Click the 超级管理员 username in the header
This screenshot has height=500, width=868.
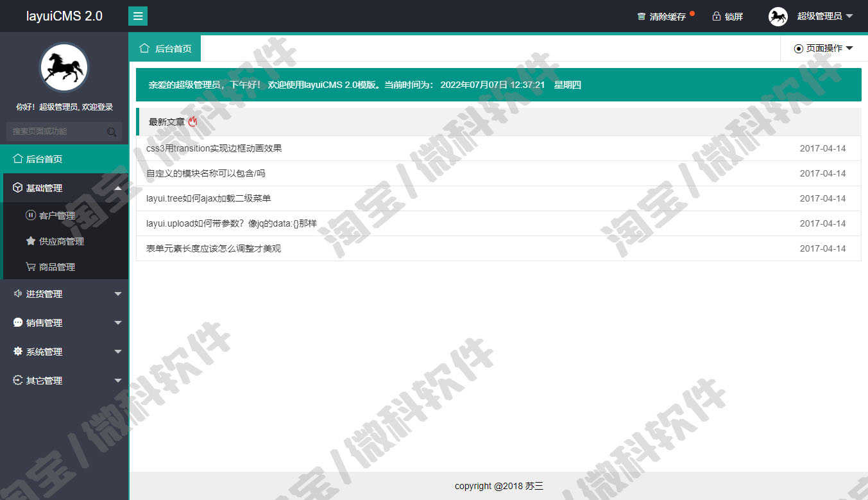(819, 16)
